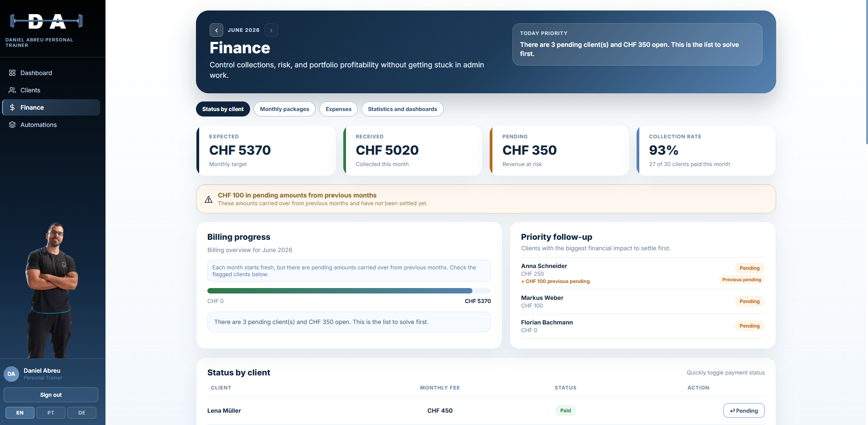Screen dimensions: 868x425
Task: Switch language to EN
Action: point(20,413)
